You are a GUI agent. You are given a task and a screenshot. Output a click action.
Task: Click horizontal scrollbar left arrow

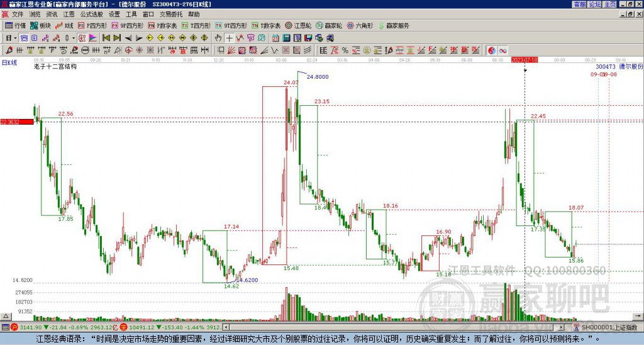click(x=226, y=327)
